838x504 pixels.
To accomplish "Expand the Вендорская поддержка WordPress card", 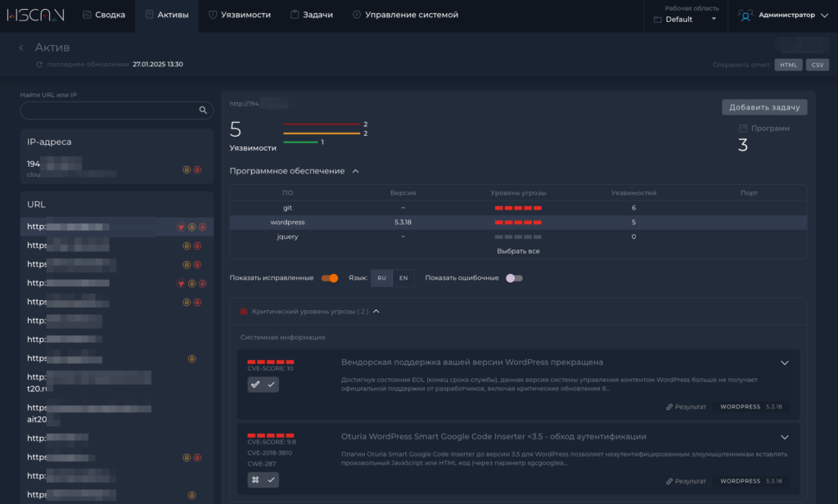I will click(785, 363).
